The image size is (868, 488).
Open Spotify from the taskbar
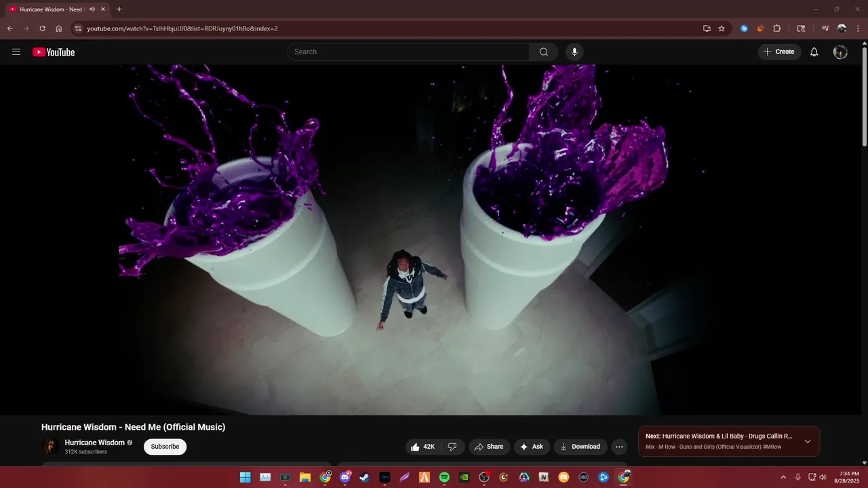(444, 477)
